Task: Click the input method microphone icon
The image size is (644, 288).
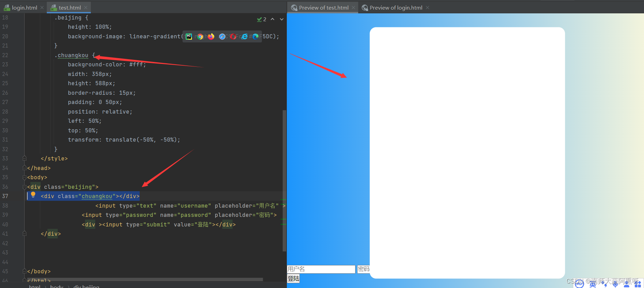Action: point(615,284)
